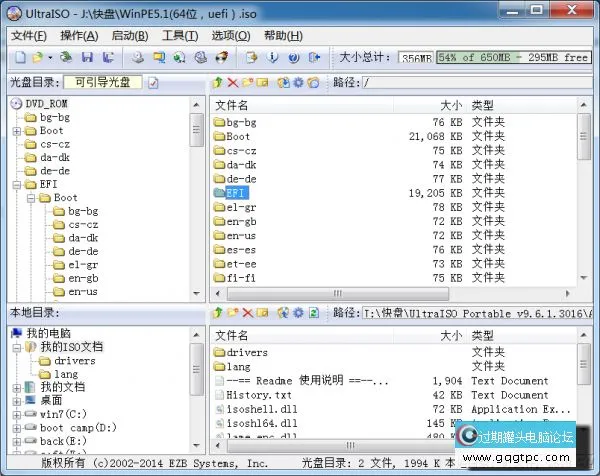This screenshot has width=600, height=476.
Task: Select isoshell.dll in local file list
Action: point(257,409)
